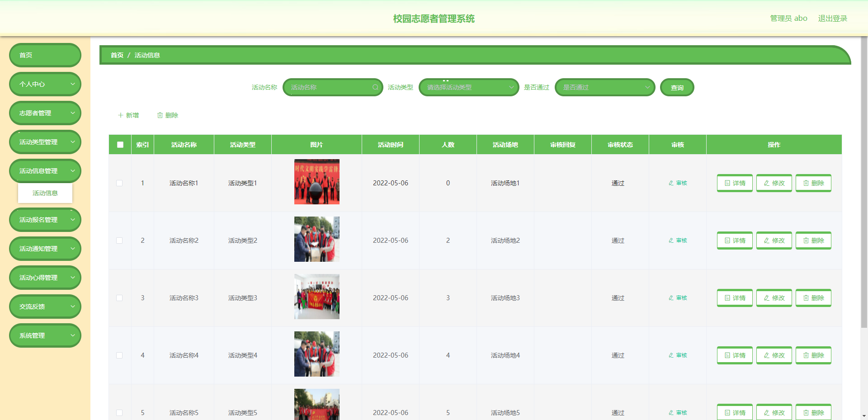Image resolution: width=868 pixels, height=420 pixels.
Task: Toggle the select-all checkbox in table header
Action: click(x=120, y=145)
